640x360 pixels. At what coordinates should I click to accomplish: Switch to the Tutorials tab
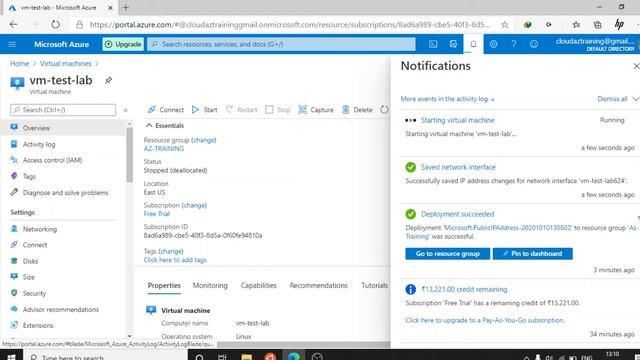click(x=374, y=285)
